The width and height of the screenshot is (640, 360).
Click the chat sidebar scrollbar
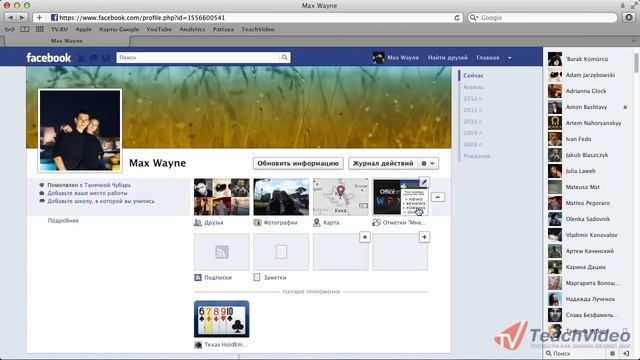point(636,63)
